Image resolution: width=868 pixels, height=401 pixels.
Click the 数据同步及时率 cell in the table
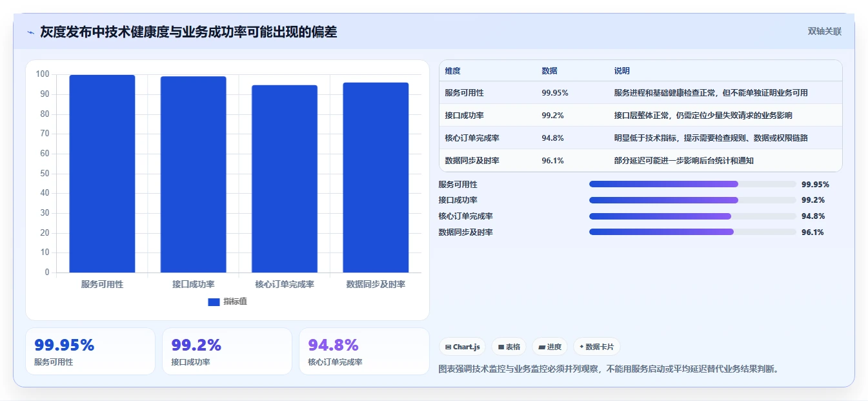(472, 161)
